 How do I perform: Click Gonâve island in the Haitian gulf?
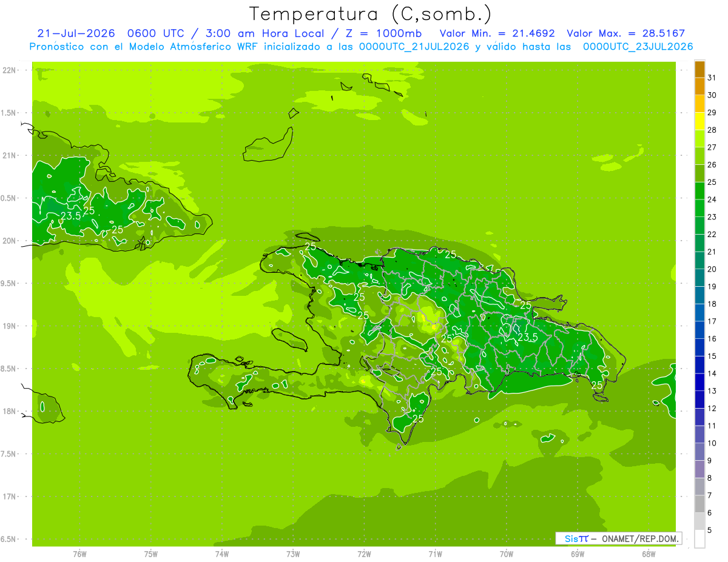coord(289,339)
